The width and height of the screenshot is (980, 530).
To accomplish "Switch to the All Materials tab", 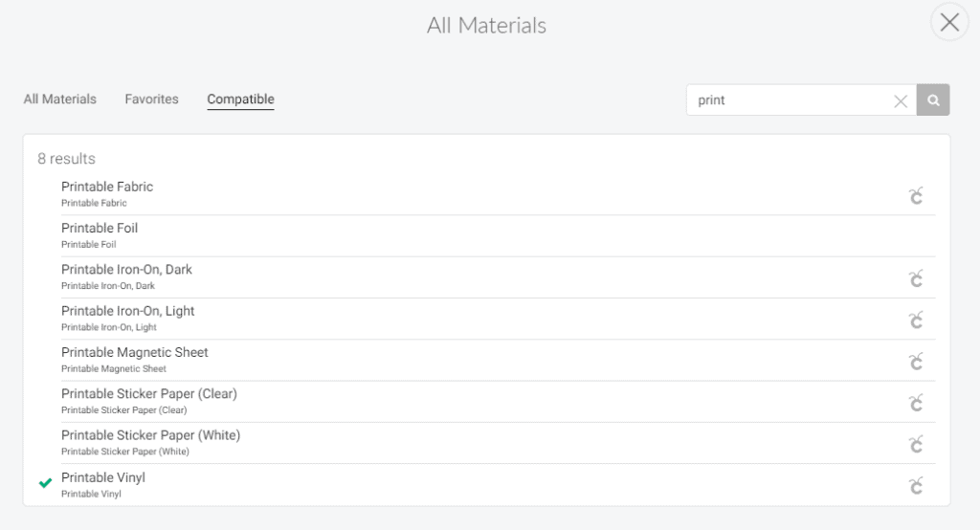I will tap(60, 99).
